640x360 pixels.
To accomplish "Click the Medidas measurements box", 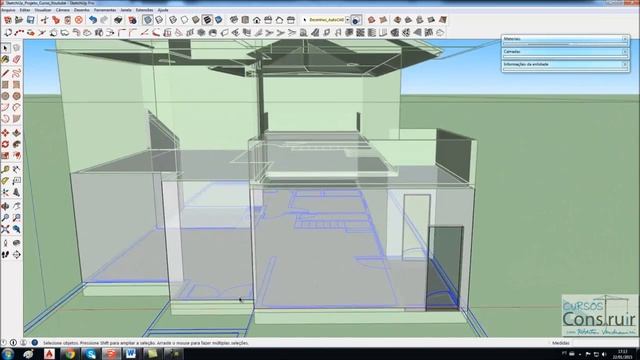I will tap(605, 343).
